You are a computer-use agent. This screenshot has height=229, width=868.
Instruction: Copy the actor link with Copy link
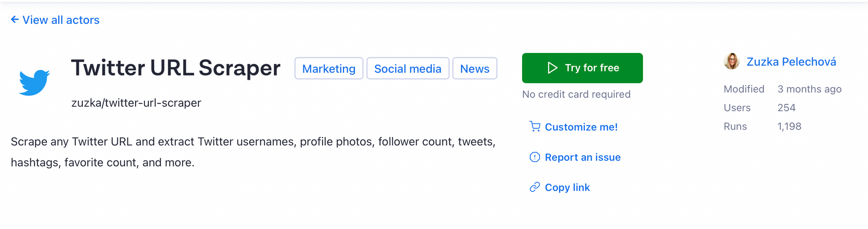click(x=567, y=187)
